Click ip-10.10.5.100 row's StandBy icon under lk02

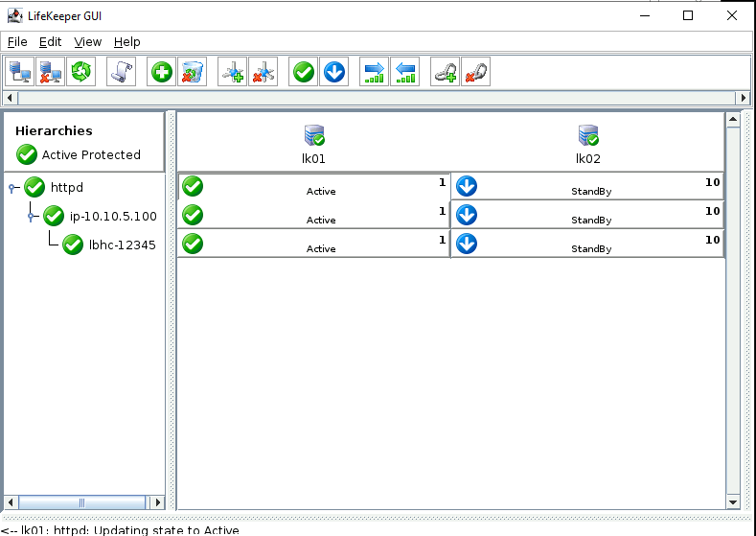click(467, 215)
